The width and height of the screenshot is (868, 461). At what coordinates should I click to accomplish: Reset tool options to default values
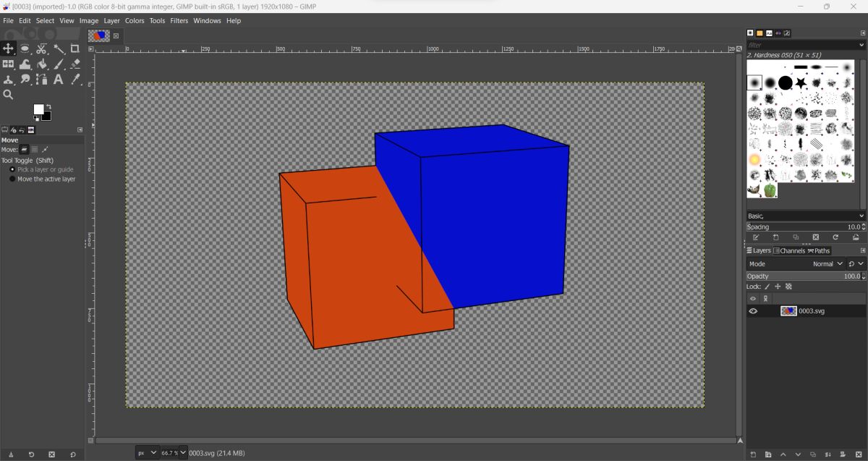click(72, 454)
